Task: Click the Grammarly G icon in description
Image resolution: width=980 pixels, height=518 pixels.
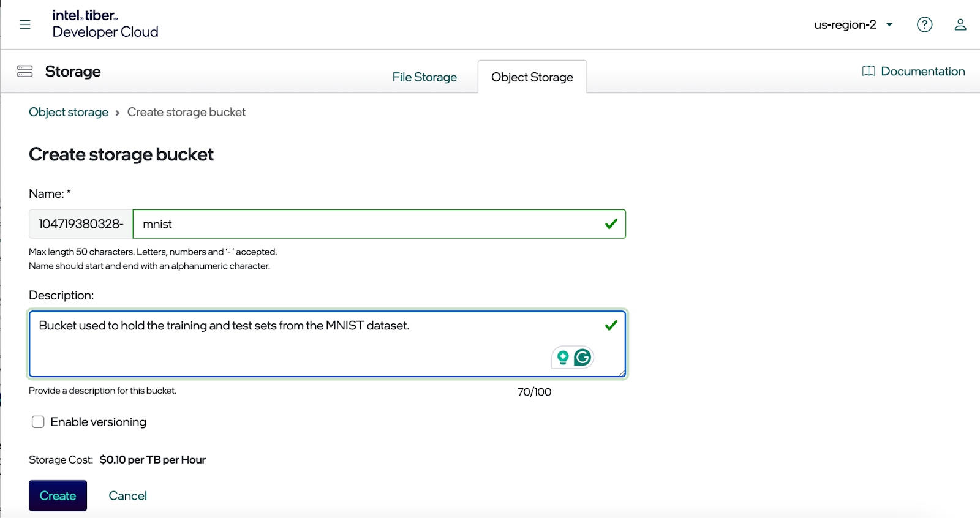Action: coord(582,357)
